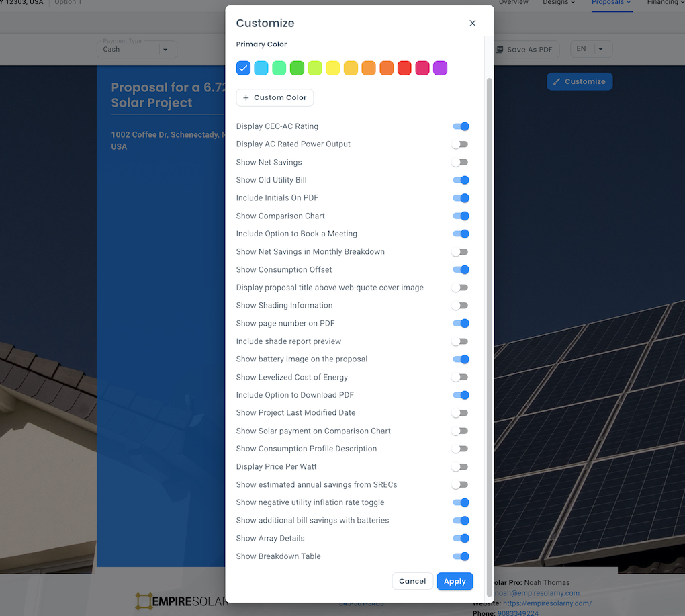685x616 pixels.
Task: Disable the Display CEC-AC Rating toggle
Action: (461, 126)
